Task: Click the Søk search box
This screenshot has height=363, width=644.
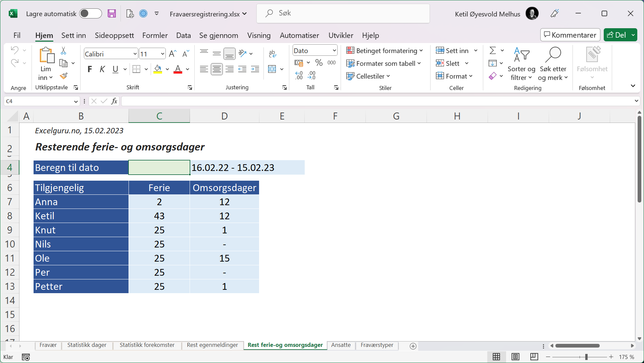Action: tap(343, 13)
